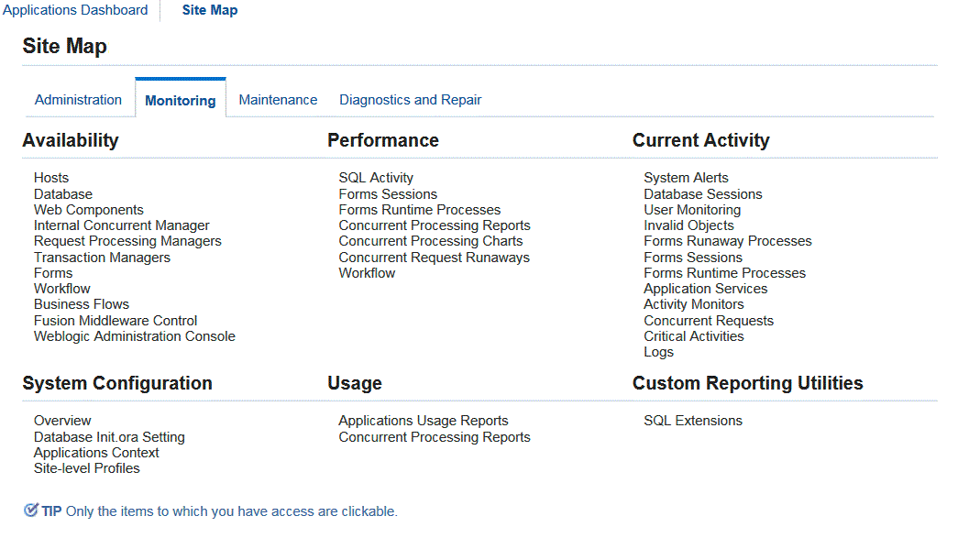Select the Monitoring tab
Screen dimensions: 958x560
pyautogui.click(x=180, y=101)
